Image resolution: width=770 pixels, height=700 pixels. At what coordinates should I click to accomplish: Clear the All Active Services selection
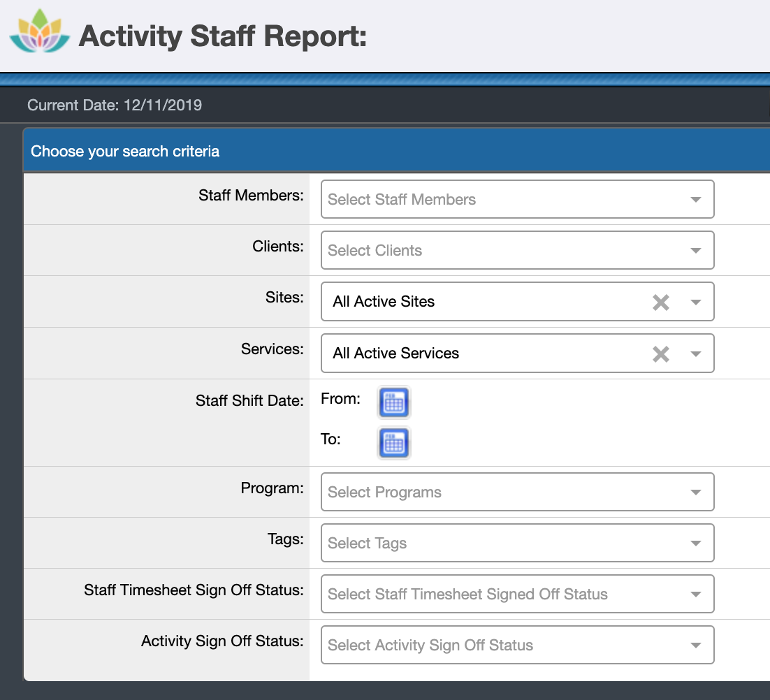tap(660, 353)
